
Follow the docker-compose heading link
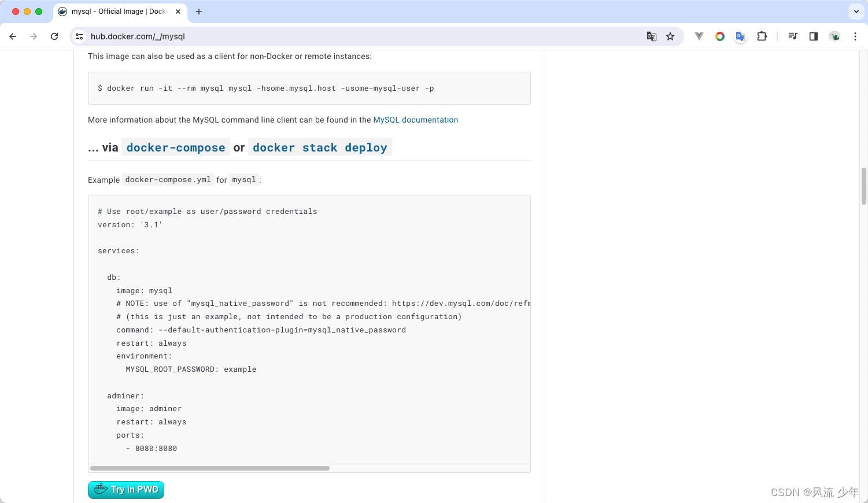pos(176,147)
